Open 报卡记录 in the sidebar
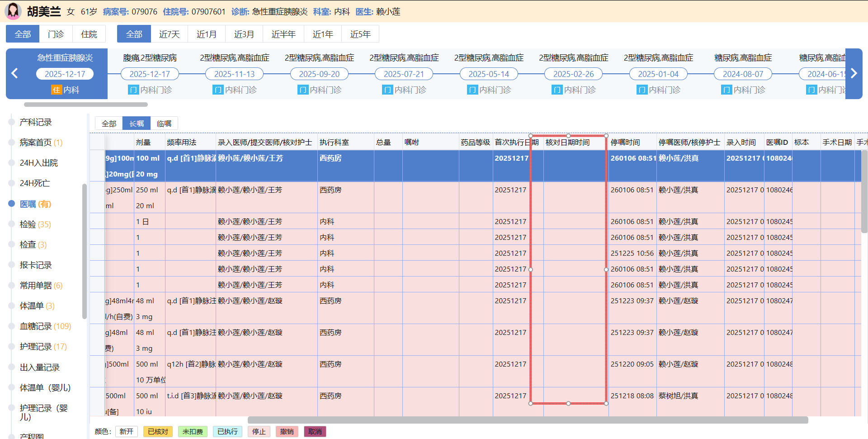 click(36, 265)
